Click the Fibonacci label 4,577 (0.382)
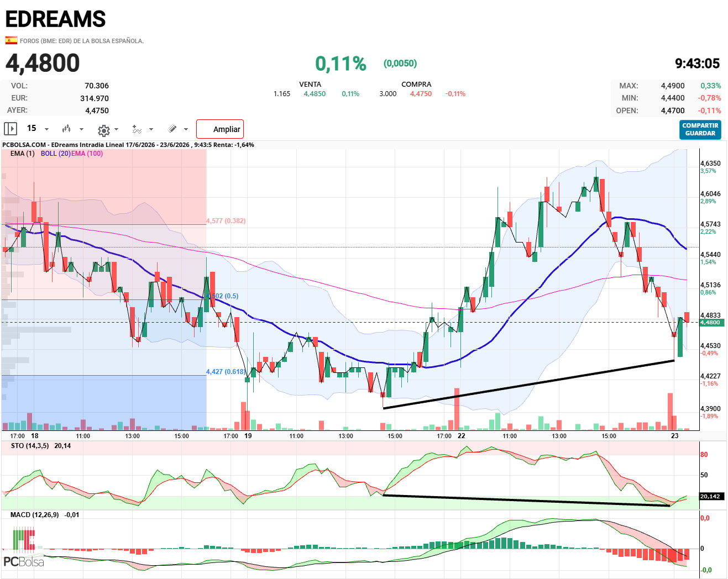The width and height of the screenshot is (728, 579). click(x=226, y=221)
